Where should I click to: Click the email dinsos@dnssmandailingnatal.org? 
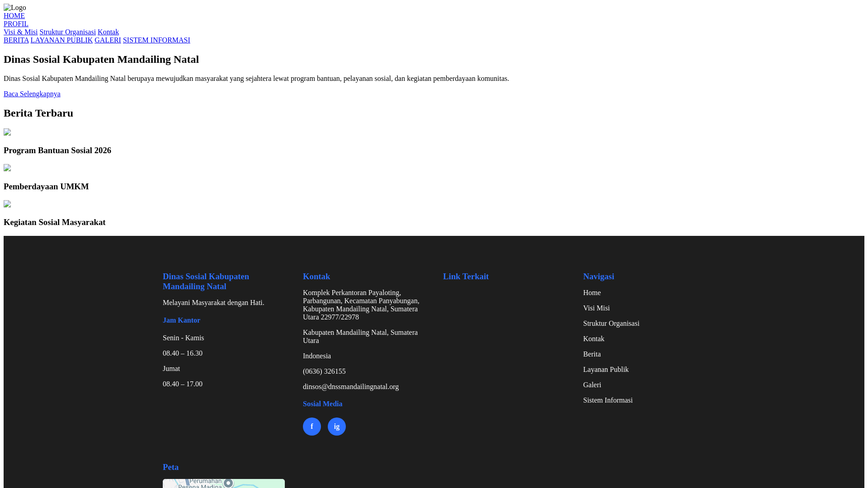point(351,387)
